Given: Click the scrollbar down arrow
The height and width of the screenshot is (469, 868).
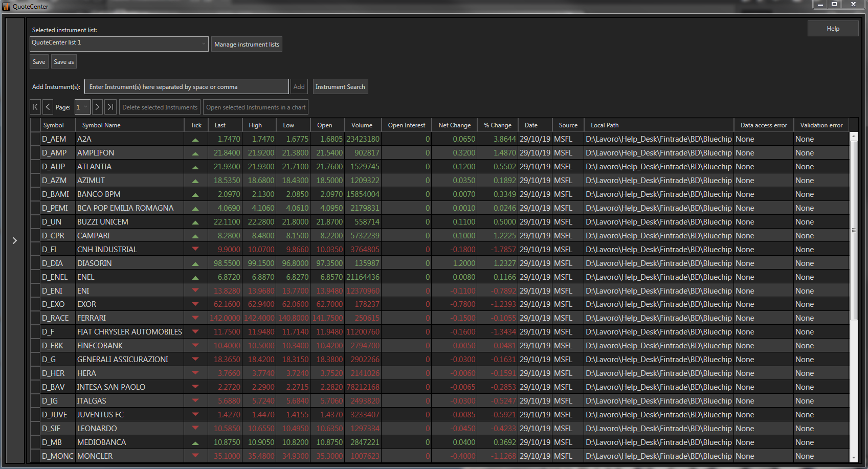Looking at the screenshot, I should pos(853,458).
